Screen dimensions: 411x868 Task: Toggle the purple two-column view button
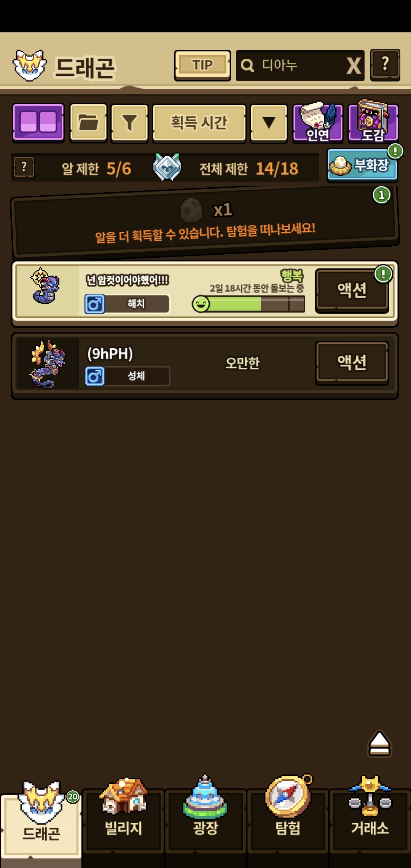tap(38, 123)
